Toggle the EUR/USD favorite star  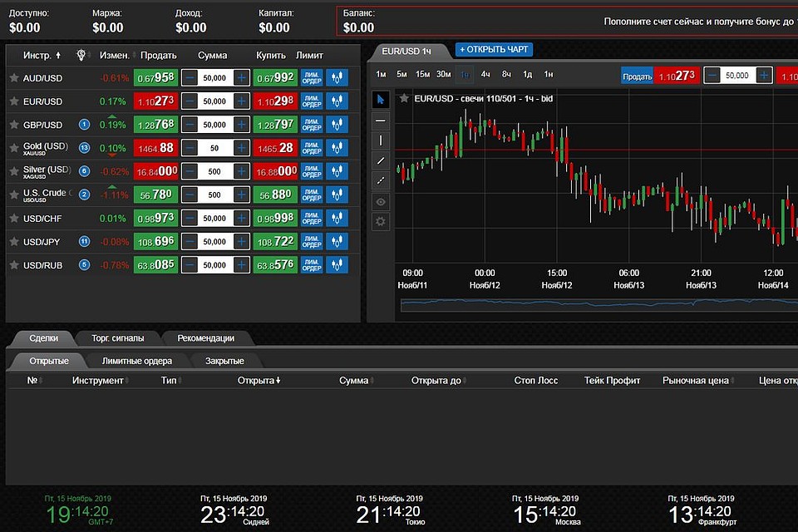14,101
